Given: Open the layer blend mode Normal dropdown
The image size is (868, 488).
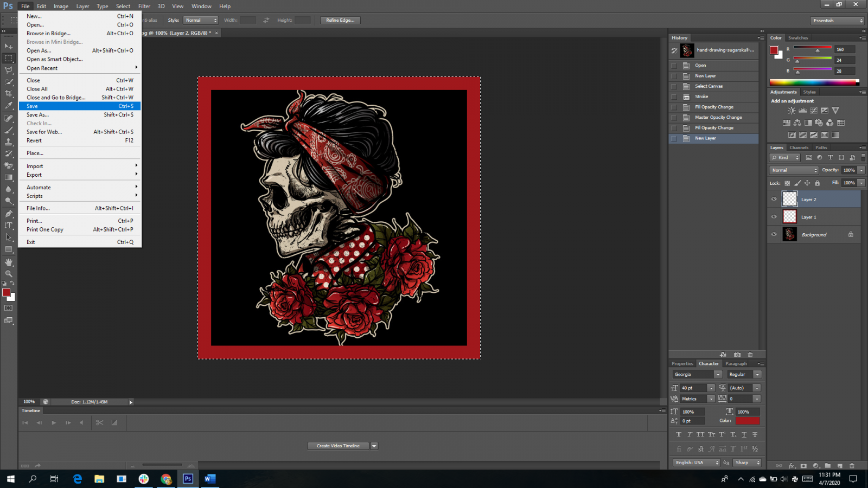Looking at the screenshot, I should pos(794,170).
